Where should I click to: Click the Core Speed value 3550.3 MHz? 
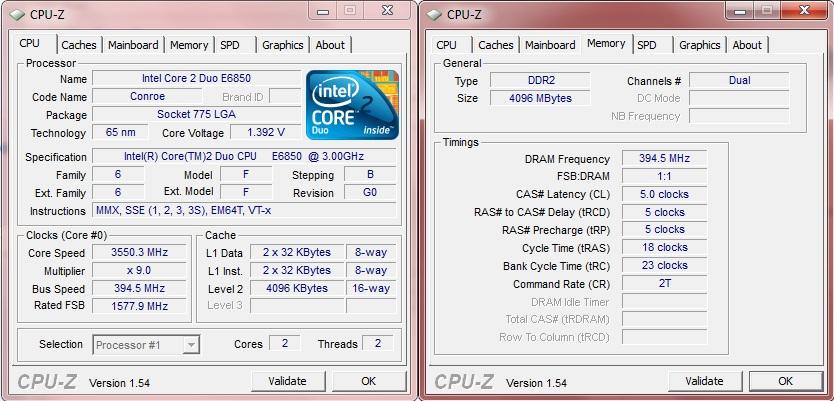pos(139,253)
